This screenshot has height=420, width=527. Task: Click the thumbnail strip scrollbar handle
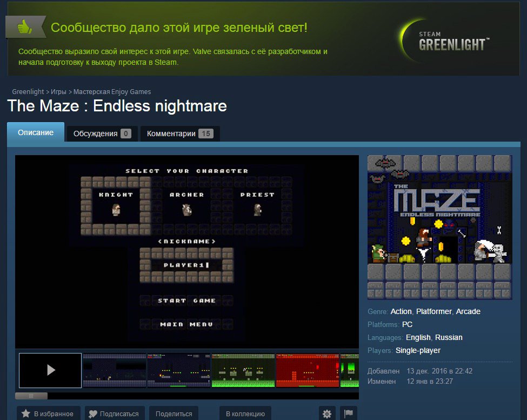[31, 396]
